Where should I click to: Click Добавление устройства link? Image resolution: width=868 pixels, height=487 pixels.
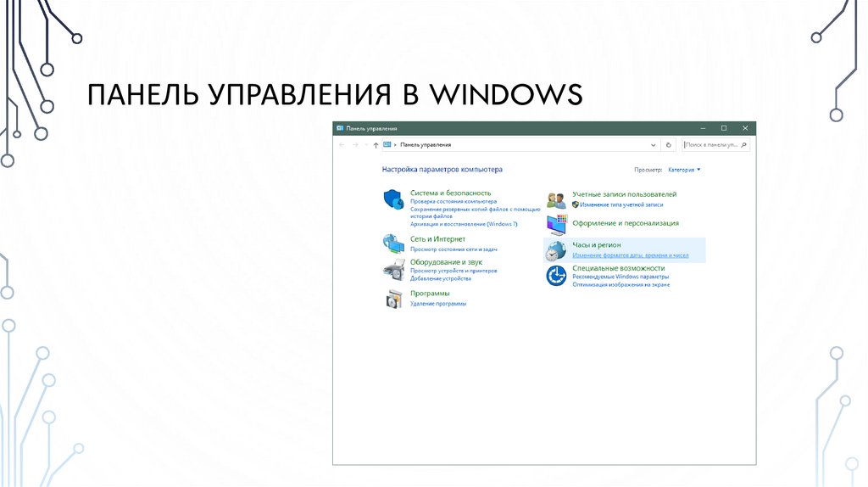441,278
